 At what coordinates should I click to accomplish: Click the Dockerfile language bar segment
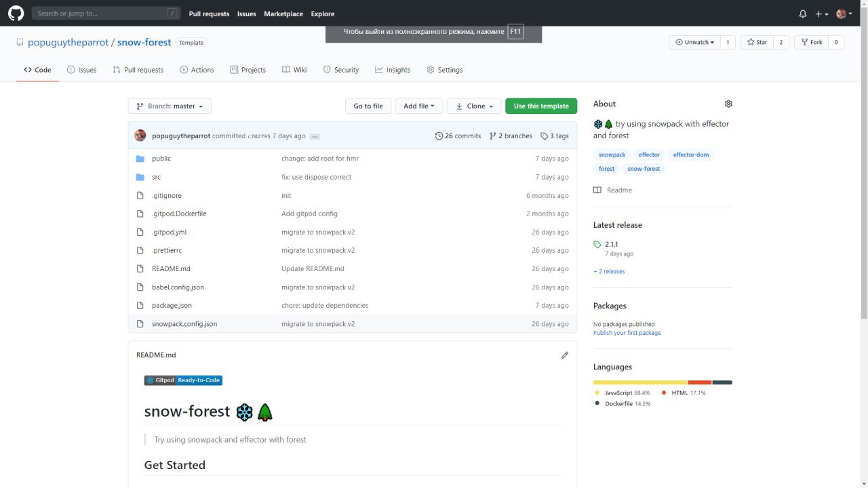point(722,382)
